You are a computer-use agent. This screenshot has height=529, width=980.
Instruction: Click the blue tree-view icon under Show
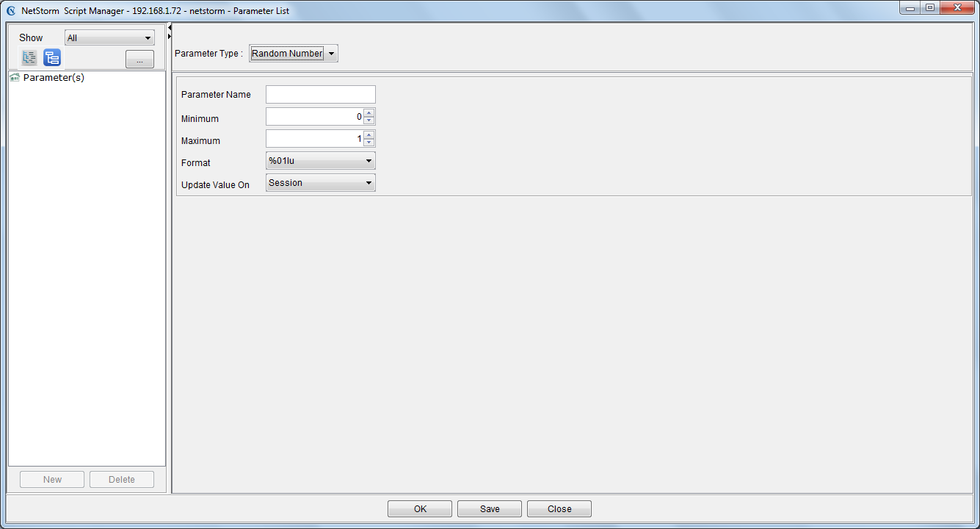pos(52,58)
